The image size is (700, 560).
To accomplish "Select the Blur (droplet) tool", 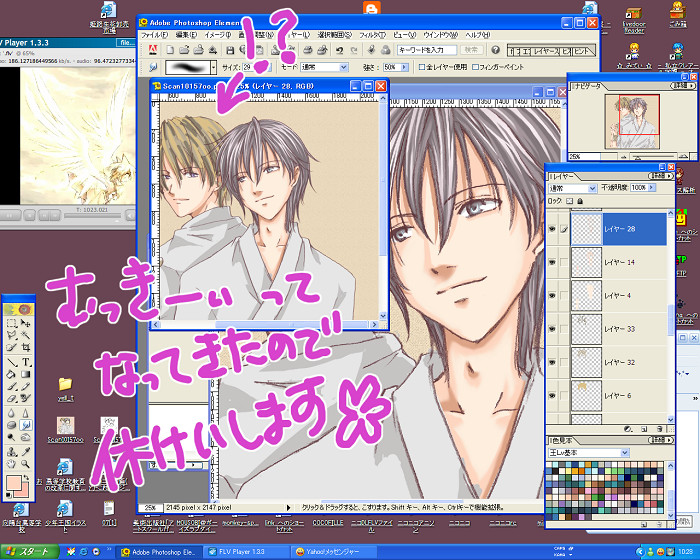I will pyautogui.click(x=12, y=413).
